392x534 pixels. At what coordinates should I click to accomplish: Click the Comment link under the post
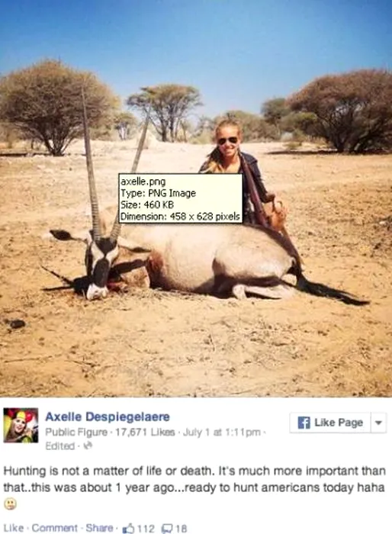[x=54, y=528]
